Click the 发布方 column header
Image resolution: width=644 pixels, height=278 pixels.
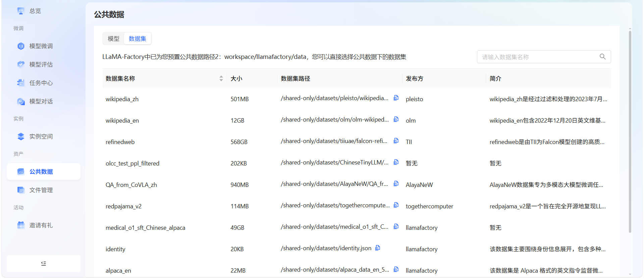tap(415, 78)
